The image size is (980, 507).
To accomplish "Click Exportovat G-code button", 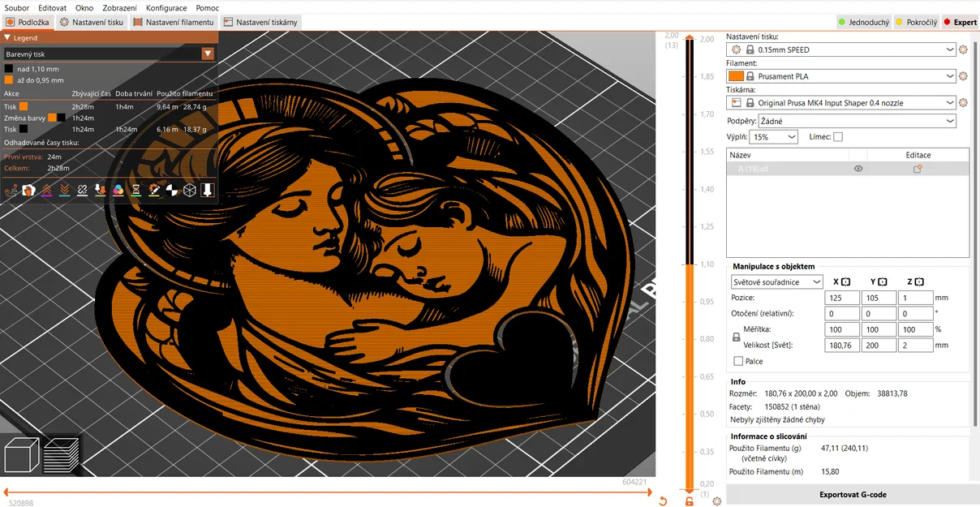I will pyautogui.click(x=853, y=495).
